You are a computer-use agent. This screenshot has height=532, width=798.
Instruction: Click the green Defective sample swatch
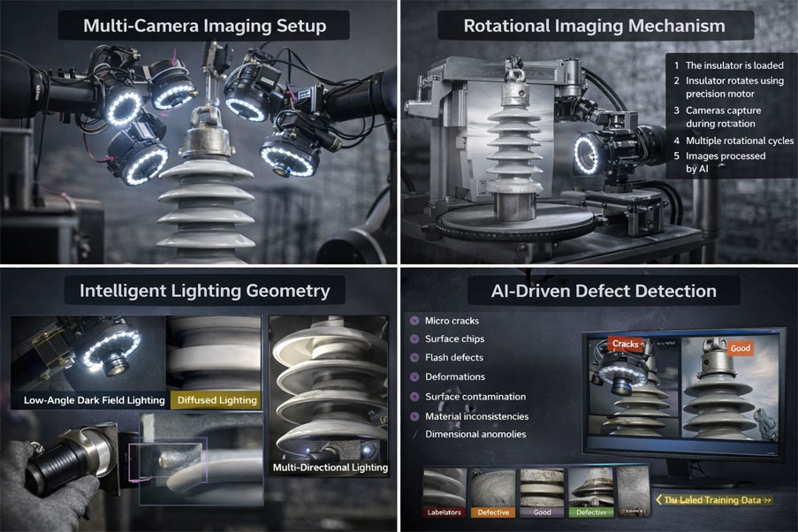tap(592, 511)
